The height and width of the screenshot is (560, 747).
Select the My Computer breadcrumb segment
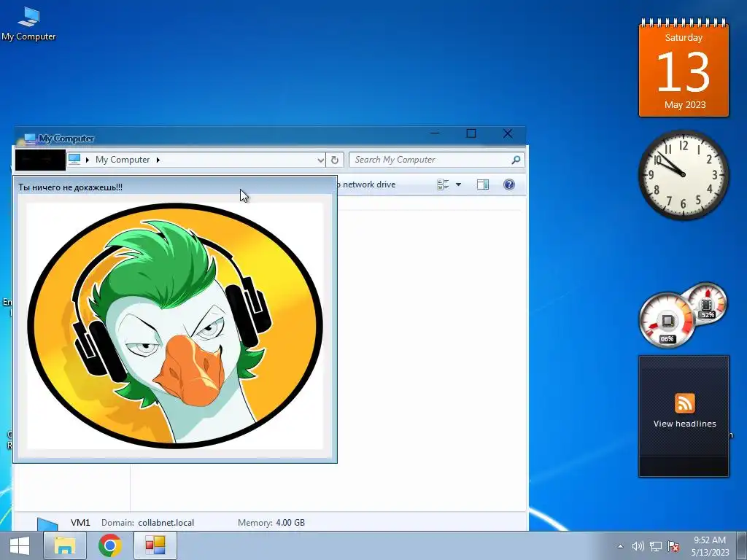tap(123, 160)
